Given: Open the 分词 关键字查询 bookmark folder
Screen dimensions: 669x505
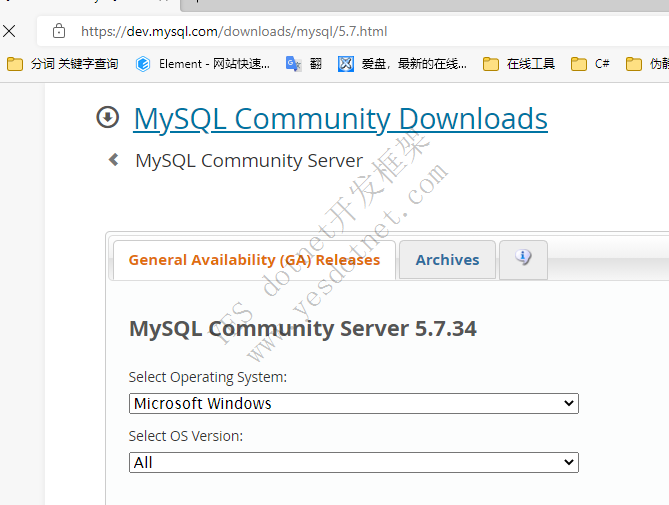Looking at the screenshot, I should tap(62, 64).
